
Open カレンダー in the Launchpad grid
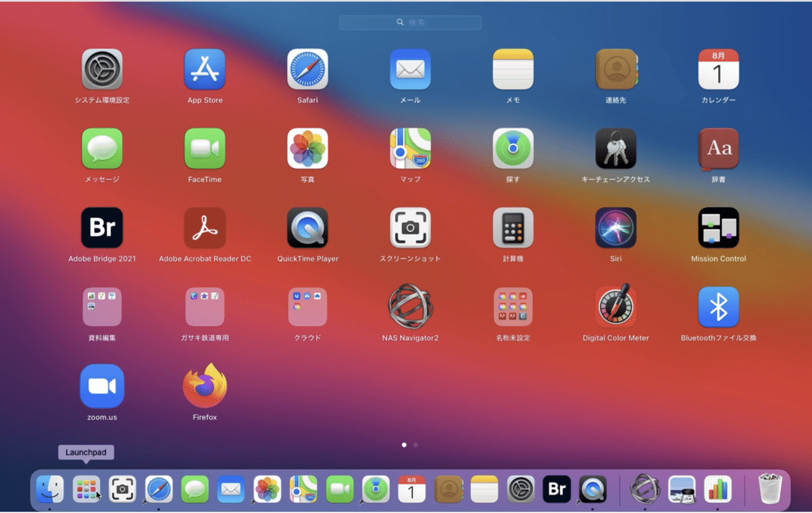pyautogui.click(x=719, y=69)
